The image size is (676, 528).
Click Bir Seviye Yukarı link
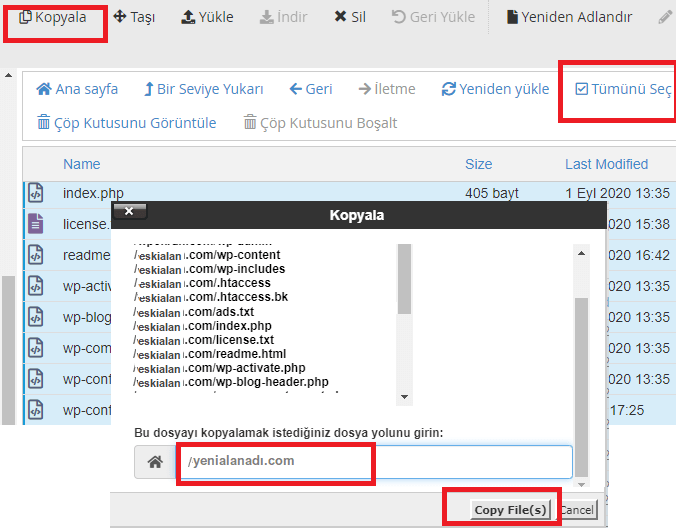pos(203,89)
